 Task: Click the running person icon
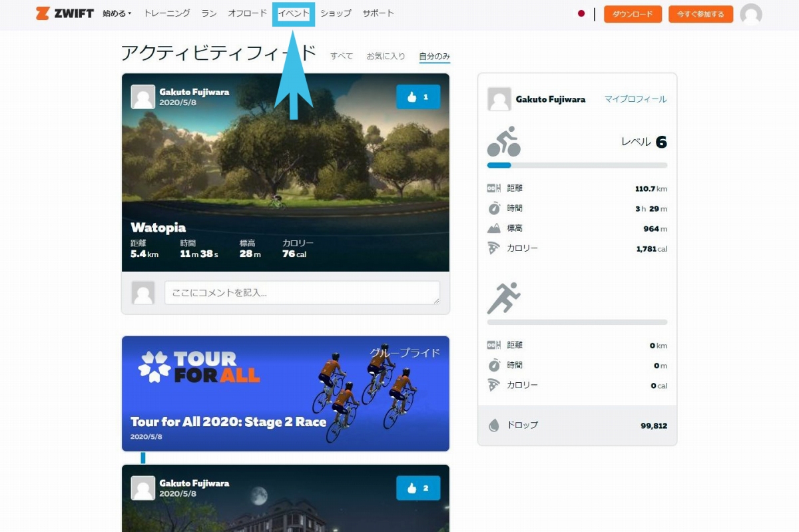tap(503, 298)
